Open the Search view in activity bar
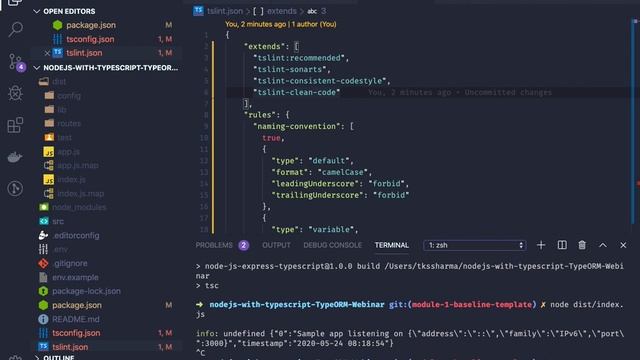 tap(16, 29)
